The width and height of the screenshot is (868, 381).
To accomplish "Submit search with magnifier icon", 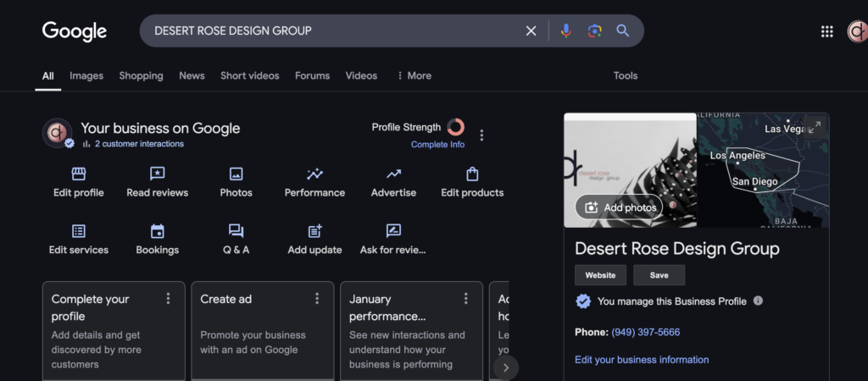I will point(623,31).
